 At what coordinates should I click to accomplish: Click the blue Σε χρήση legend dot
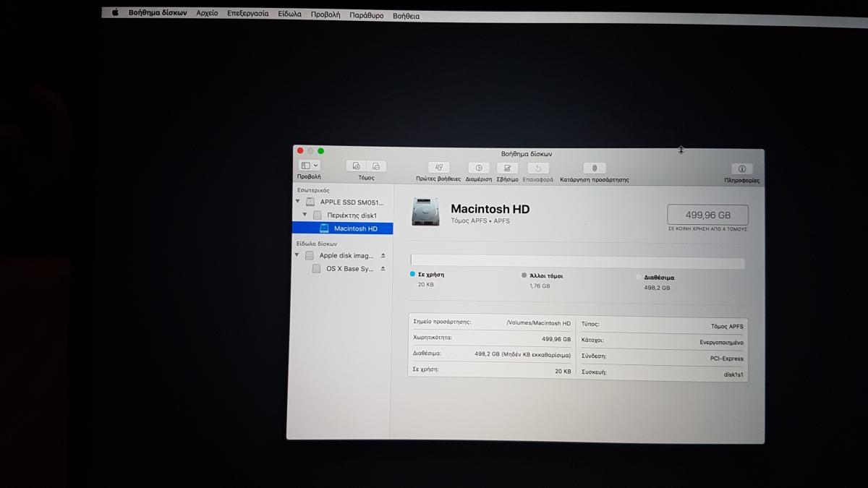412,275
